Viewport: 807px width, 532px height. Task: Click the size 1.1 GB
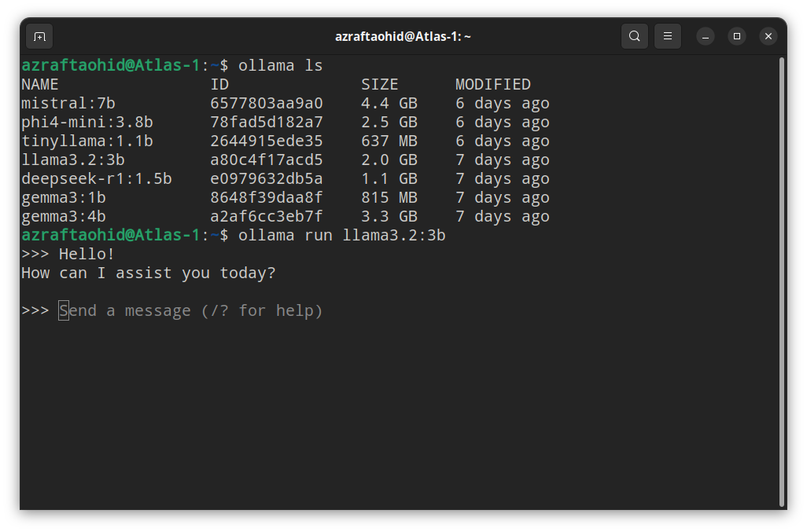pos(389,179)
